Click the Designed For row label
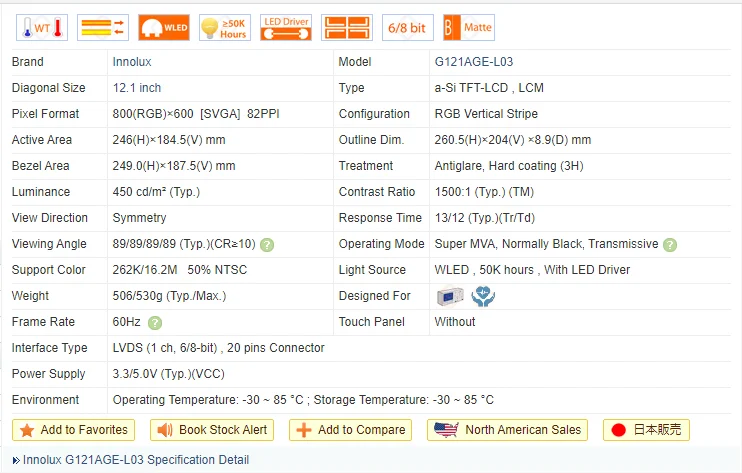The height and width of the screenshot is (473, 742). click(x=374, y=296)
